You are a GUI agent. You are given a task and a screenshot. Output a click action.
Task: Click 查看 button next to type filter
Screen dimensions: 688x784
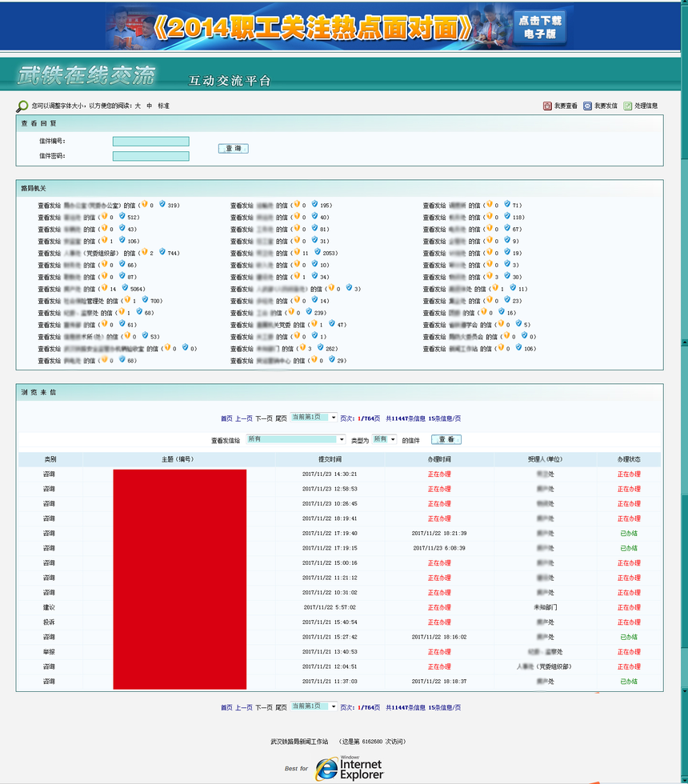coord(446,439)
